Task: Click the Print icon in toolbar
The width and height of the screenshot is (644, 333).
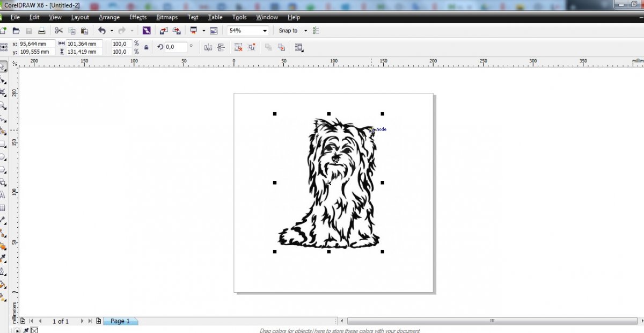Action: tap(41, 31)
